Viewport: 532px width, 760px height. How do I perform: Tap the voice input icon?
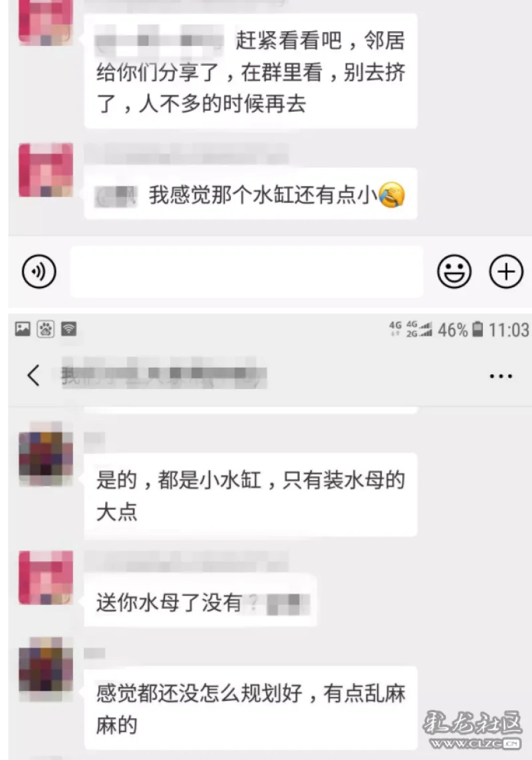tap(39, 271)
